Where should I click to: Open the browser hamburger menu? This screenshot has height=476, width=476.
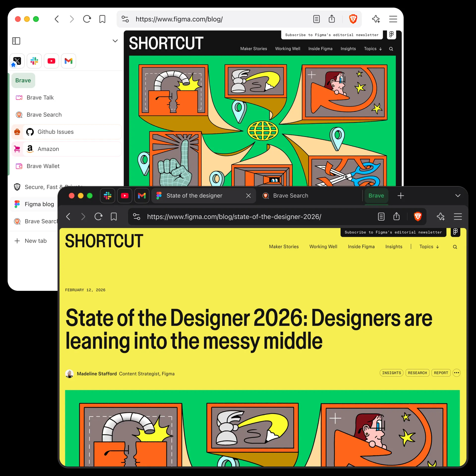click(458, 216)
